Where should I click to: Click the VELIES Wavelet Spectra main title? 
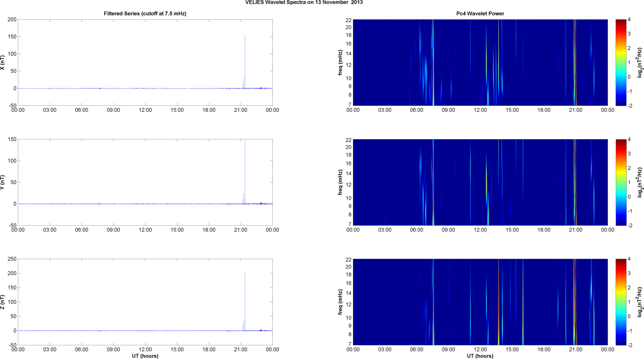(x=304, y=3)
